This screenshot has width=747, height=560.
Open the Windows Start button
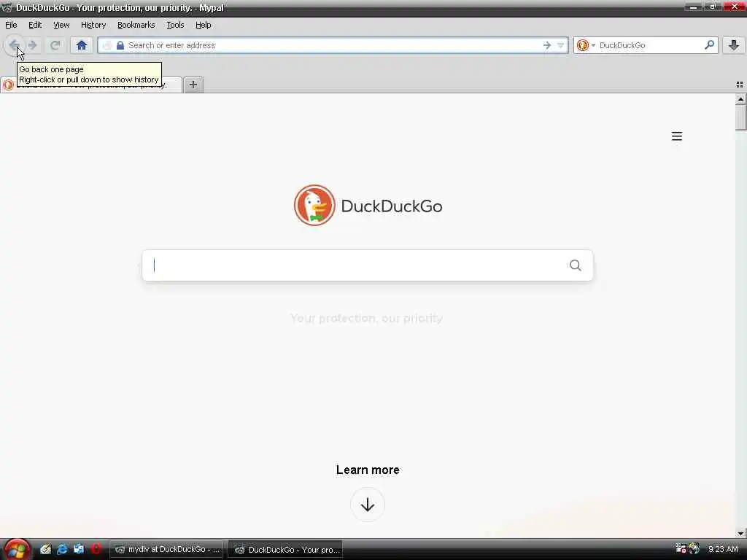click(18, 550)
